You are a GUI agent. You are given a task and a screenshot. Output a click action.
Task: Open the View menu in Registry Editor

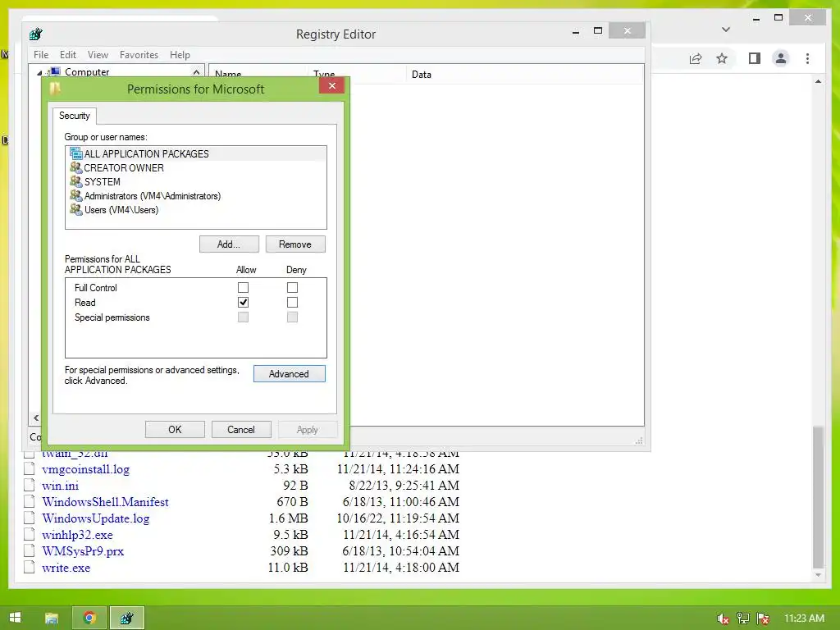(98, 55)
